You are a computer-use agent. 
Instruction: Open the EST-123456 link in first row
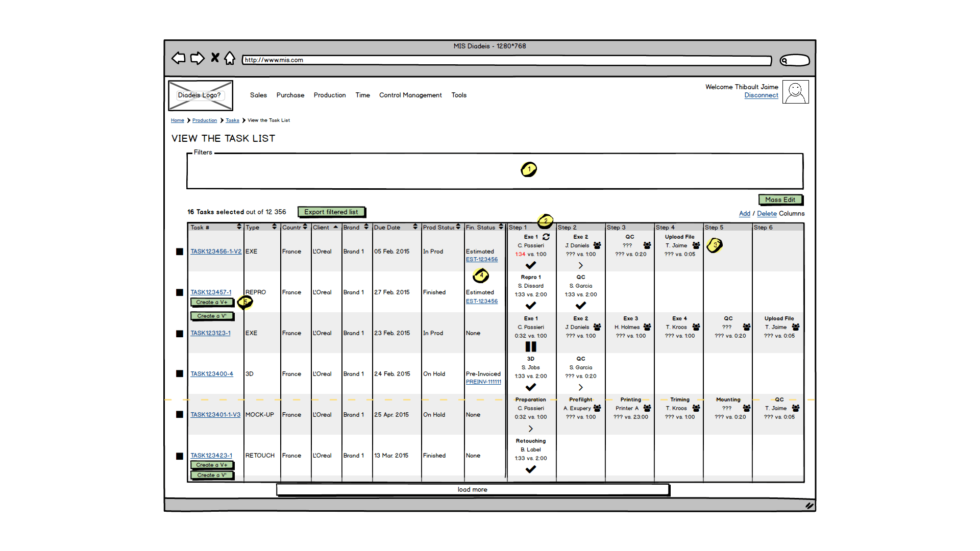pos(481,259)
